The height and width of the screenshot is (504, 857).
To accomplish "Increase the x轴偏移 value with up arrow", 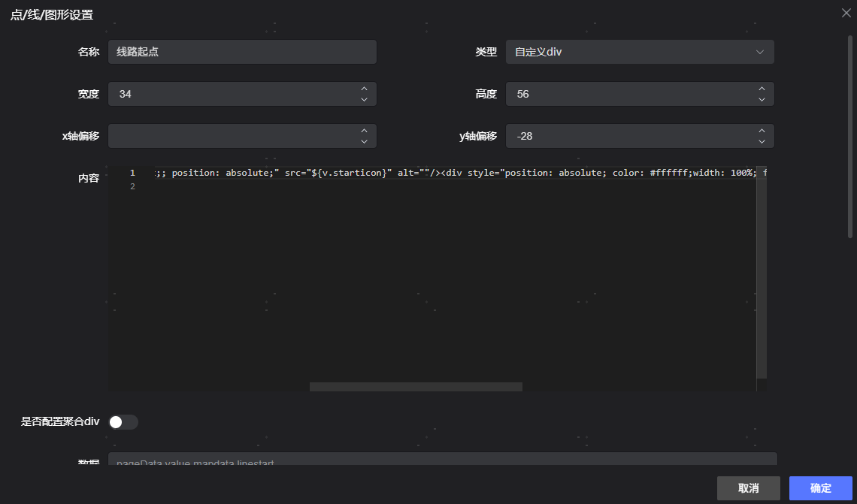I will pos(364,131).
